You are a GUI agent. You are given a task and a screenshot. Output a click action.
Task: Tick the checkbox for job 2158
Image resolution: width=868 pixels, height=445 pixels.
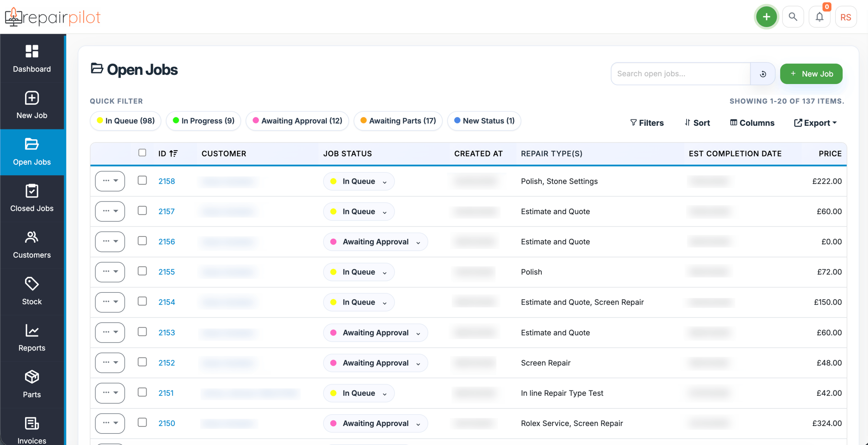(x=142, y=180)
